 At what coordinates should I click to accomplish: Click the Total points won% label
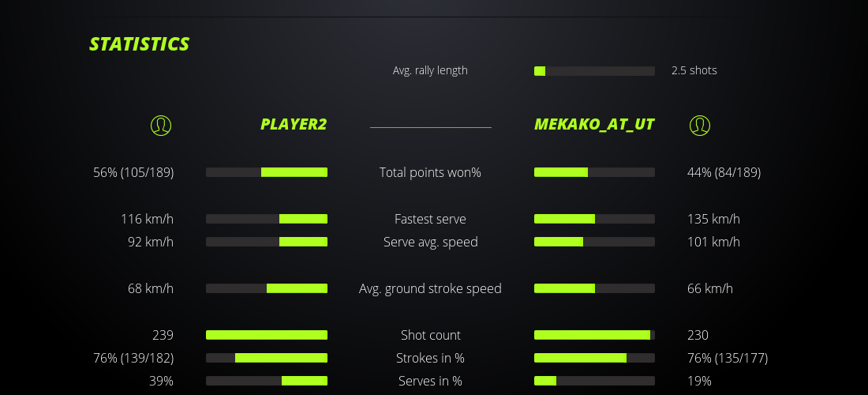[x=430, y=172]
